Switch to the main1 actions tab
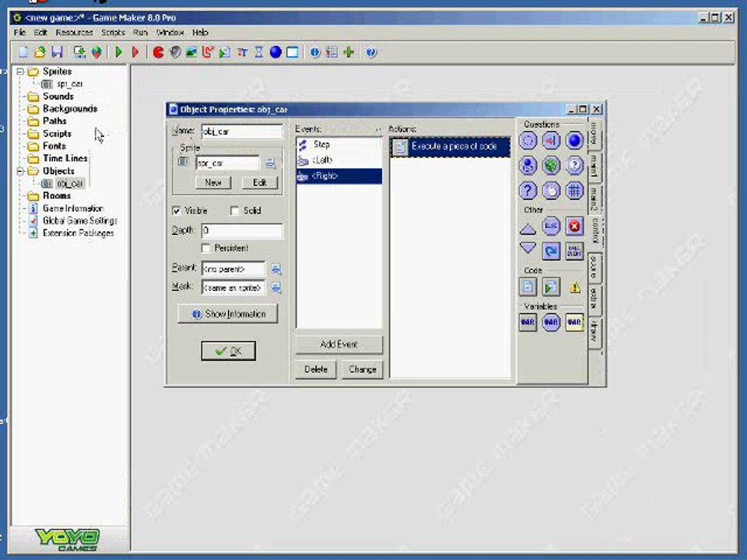The image size is (747, 560). click(x=594, y=166)
